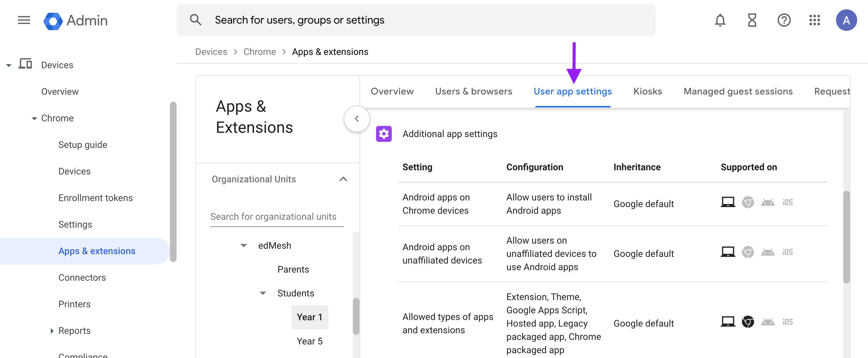
Task: Click the Google Admin logo
Action: [75, 21]
